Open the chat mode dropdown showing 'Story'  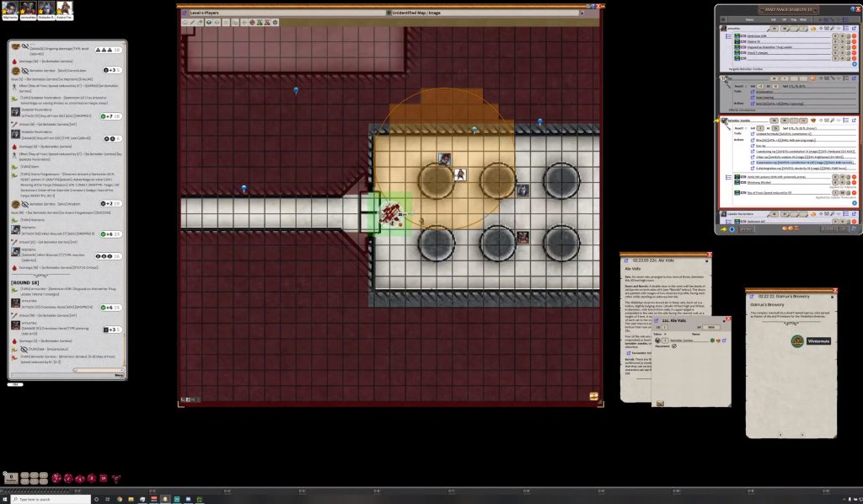pos(118,375)
